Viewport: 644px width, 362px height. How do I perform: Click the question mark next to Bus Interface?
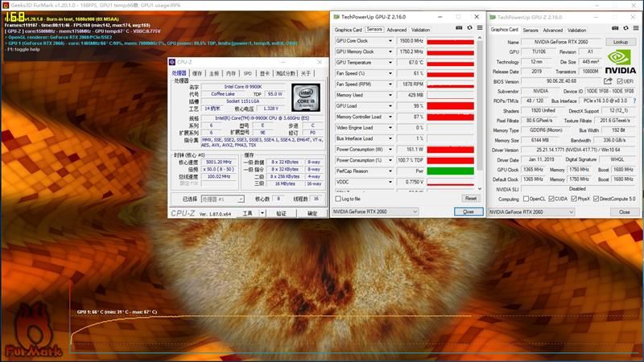[635, 101]
